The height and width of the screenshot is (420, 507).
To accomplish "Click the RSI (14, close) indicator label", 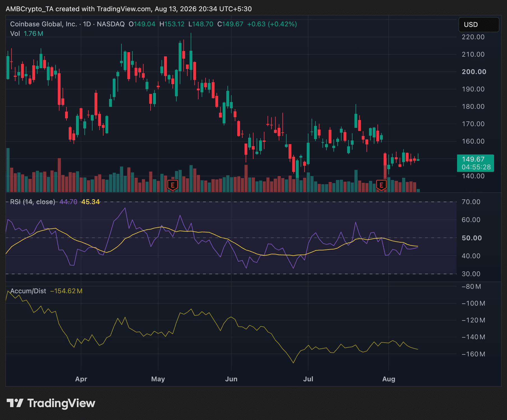I will pyautogui.click(x=33, y=202).
